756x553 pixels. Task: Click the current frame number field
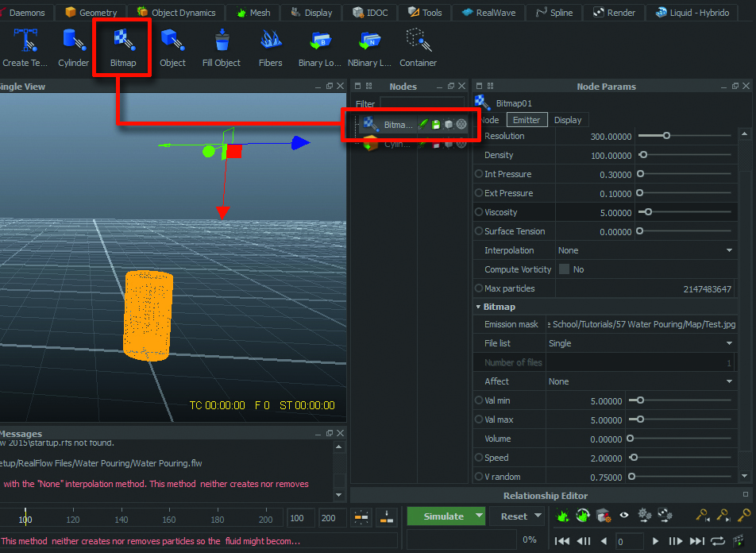tap(628, 541)
